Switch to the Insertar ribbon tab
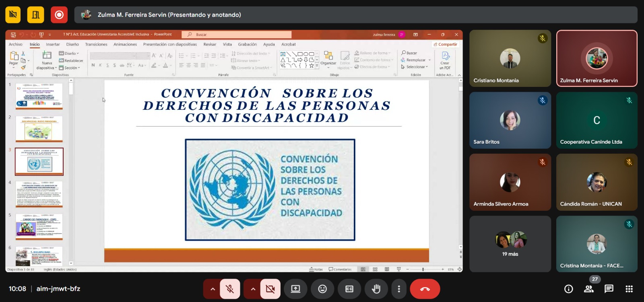This screenshot has width=644, height=302. (53, 44)
